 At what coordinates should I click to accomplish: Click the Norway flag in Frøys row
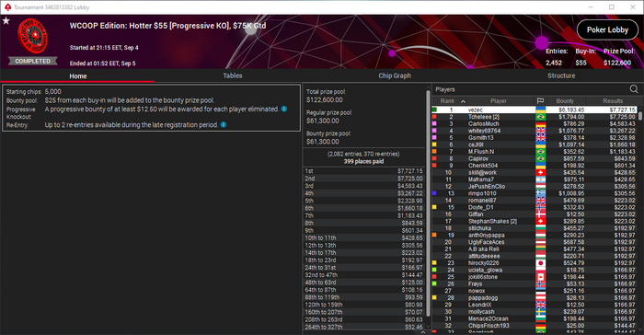coord(541,284)
